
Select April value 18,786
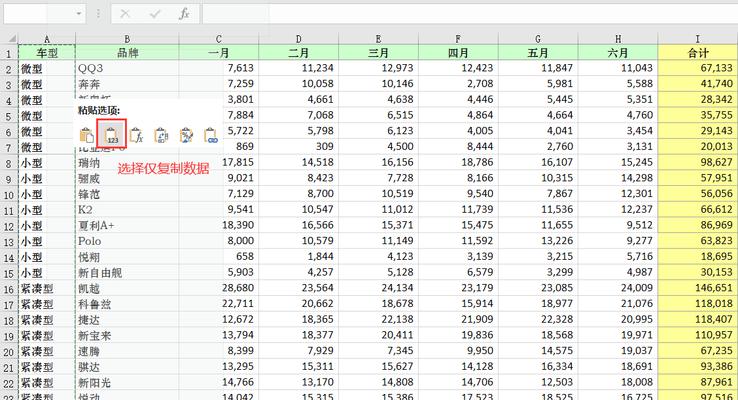point(458,163)
